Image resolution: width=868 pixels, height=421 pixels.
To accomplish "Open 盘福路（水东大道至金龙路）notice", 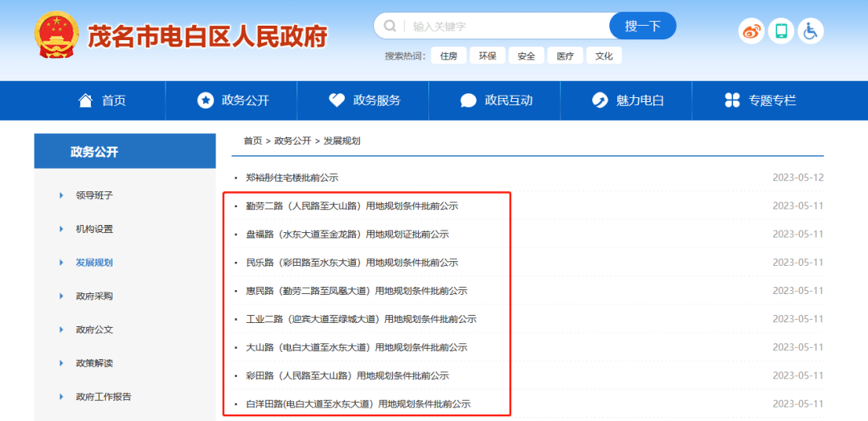I will pyautogui.click(x=348, y=234).
